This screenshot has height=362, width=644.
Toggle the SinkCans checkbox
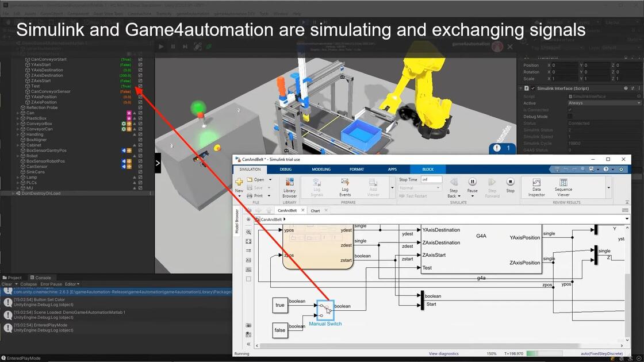point(140,172)
